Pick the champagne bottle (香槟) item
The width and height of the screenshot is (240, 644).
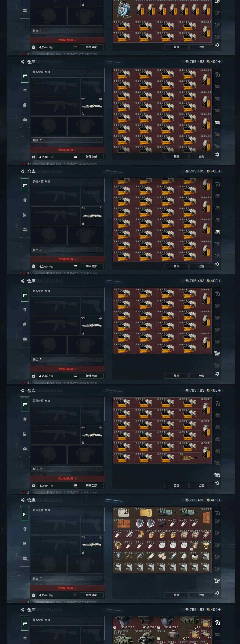(190, 458)
